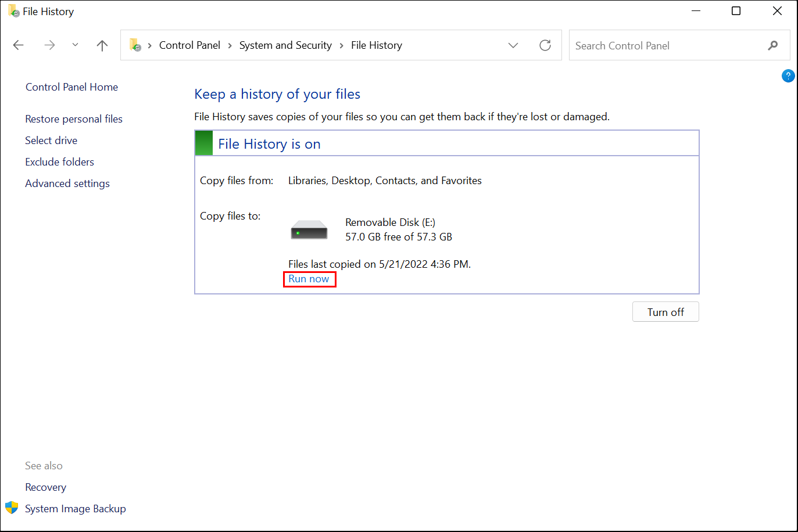Viewport: 798px width, 532px height.
Task: Click the Turn off button
Action: tap(665, 311)
